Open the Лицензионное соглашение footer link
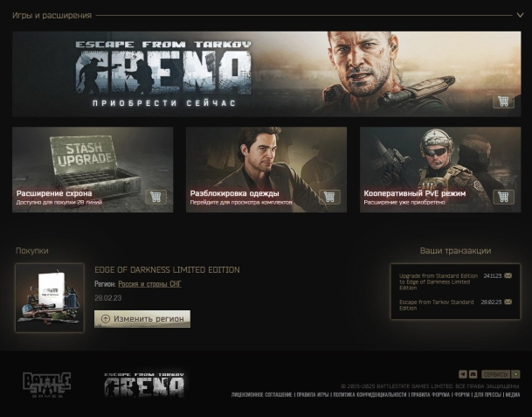The image size is (532, 417). (261, 395)
